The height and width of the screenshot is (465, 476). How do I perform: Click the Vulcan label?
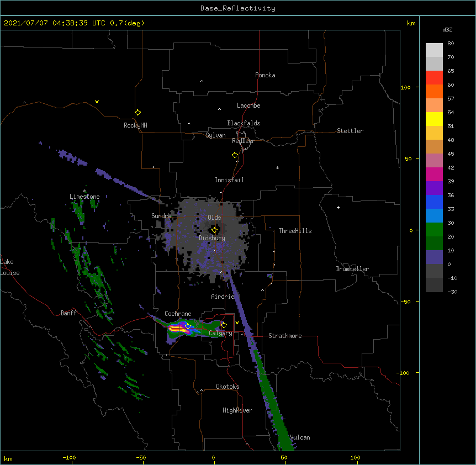click(300, 437)
